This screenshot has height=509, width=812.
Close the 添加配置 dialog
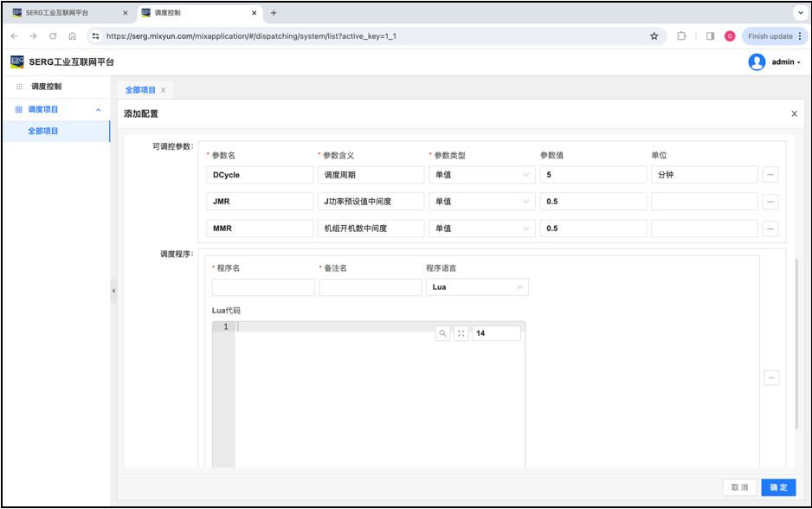click(x=794, y=113)
